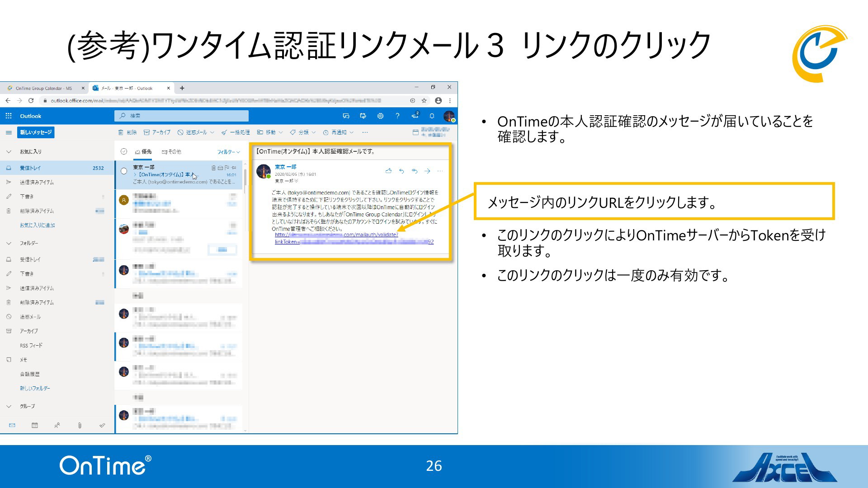Expand the グループ section
This screenshot has height=488, width=868.
click(9, 406)
